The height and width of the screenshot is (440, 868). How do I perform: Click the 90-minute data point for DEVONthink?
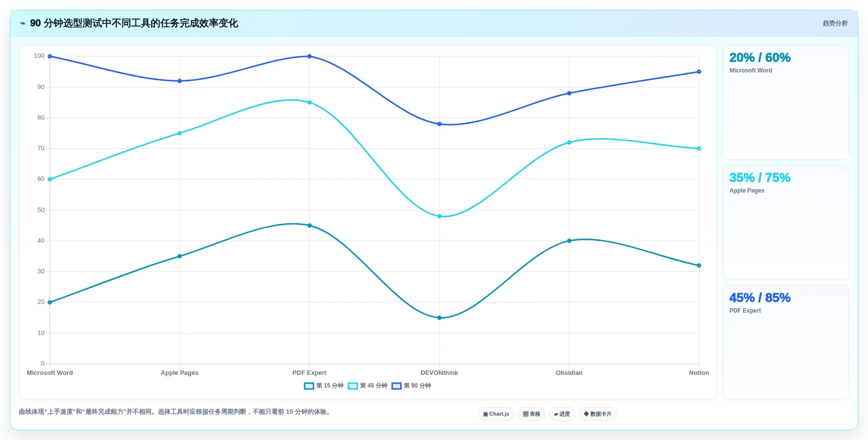439,124
